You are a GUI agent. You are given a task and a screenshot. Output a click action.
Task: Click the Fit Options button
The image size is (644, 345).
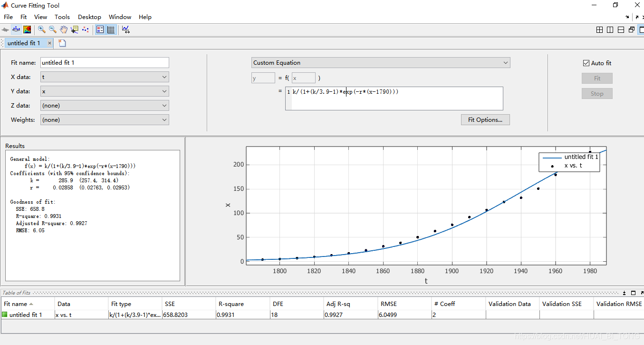485,120
